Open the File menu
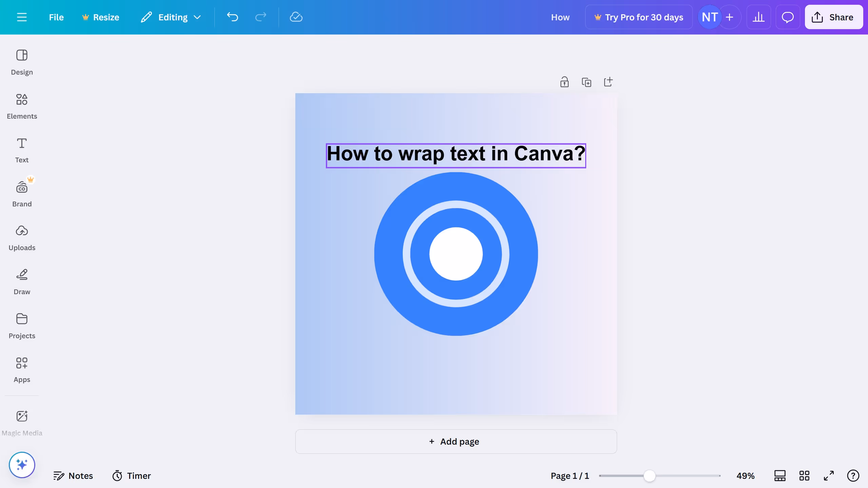 point(56,17)
